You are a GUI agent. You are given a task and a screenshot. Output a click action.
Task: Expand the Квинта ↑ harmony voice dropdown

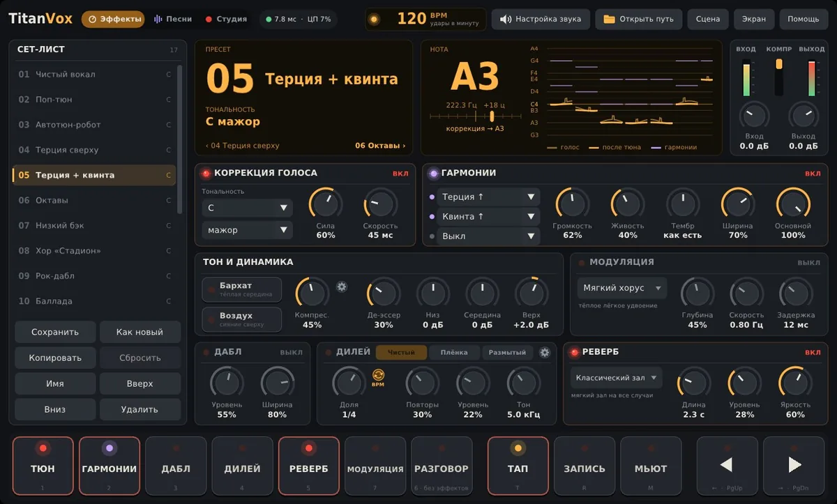pos(488,217)
